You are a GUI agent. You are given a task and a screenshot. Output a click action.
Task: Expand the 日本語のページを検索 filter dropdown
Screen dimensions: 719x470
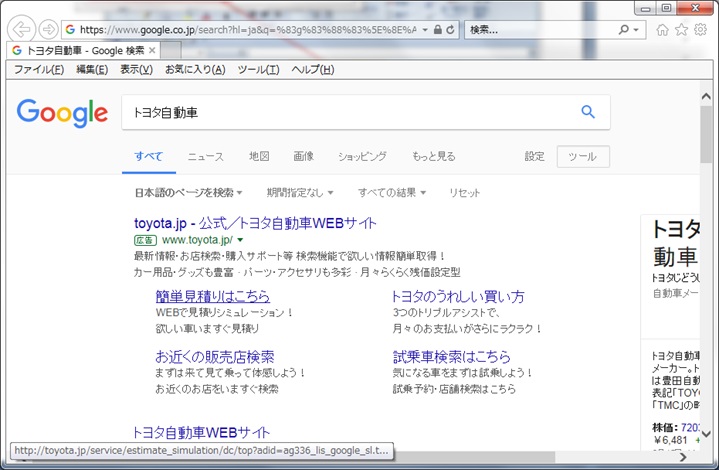[x=188, y=193]
